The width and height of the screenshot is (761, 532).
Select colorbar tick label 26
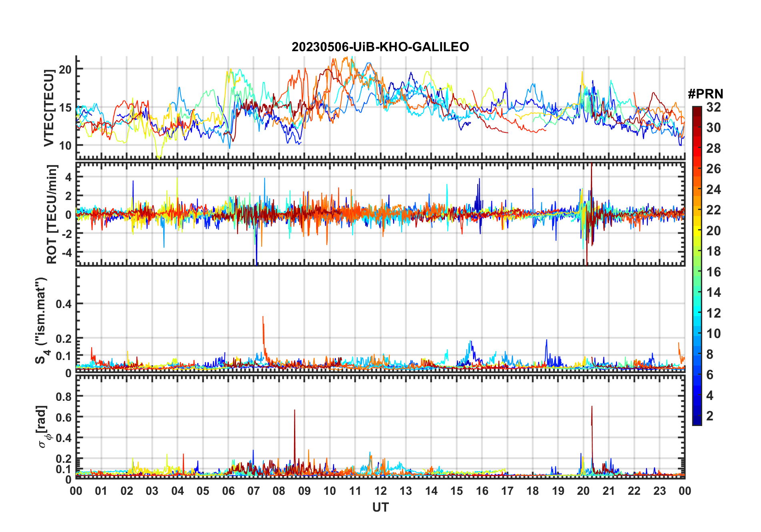pyautogui.click(x=713, y=169)
